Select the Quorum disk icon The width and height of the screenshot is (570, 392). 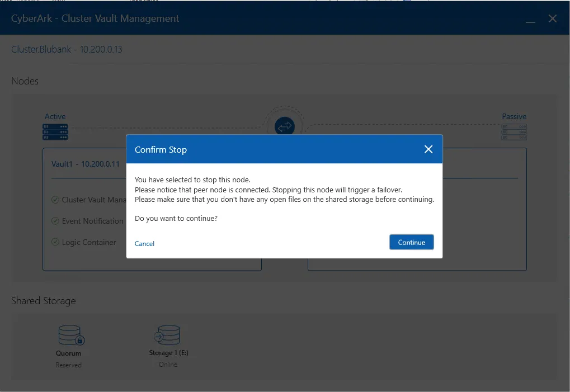click(70, 336)
